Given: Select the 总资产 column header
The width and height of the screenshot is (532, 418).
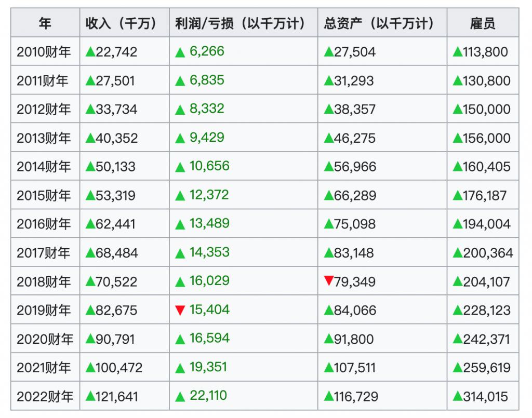Looking at the screenshot, I should point(382,23).
